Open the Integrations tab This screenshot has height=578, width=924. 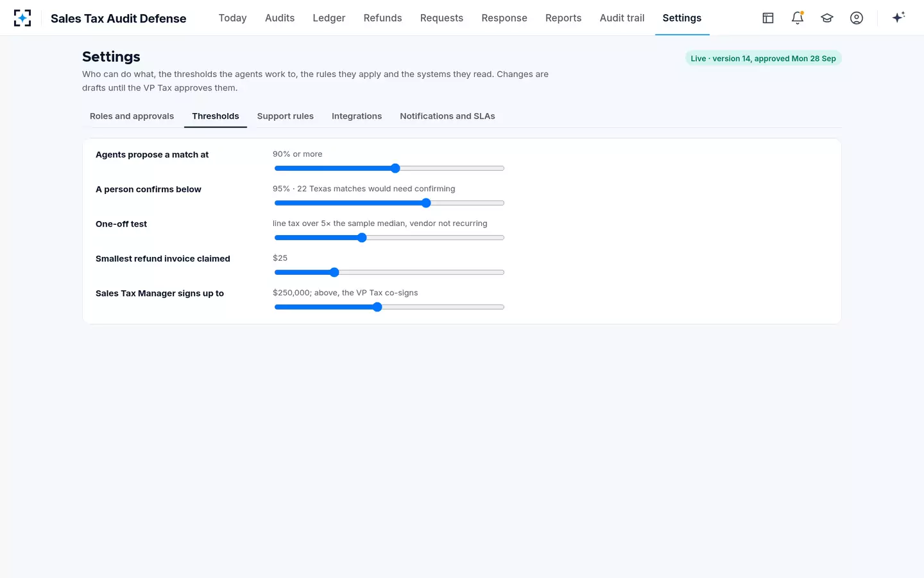pyautogui.click(x=357, y=116)
